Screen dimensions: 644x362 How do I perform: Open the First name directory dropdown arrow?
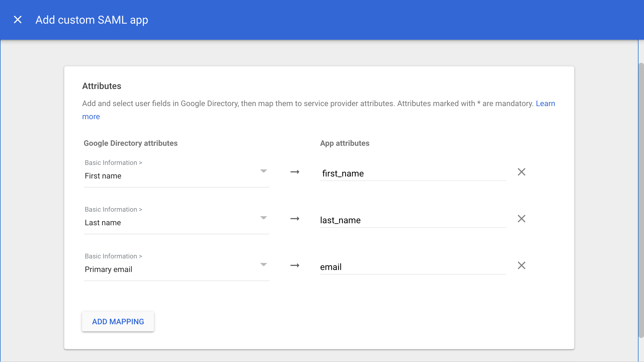point(263,171)
